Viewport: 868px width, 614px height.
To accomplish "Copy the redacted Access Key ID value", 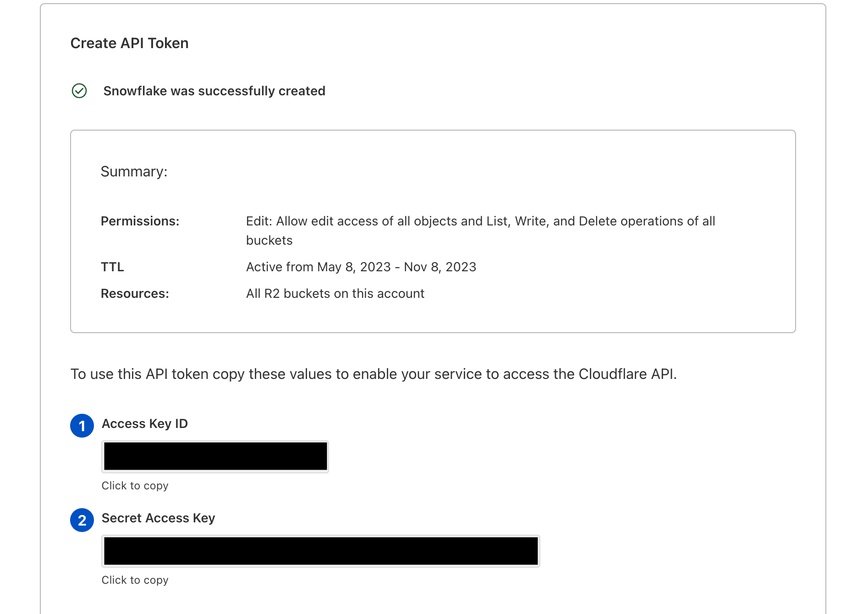I will coord(215,456).
